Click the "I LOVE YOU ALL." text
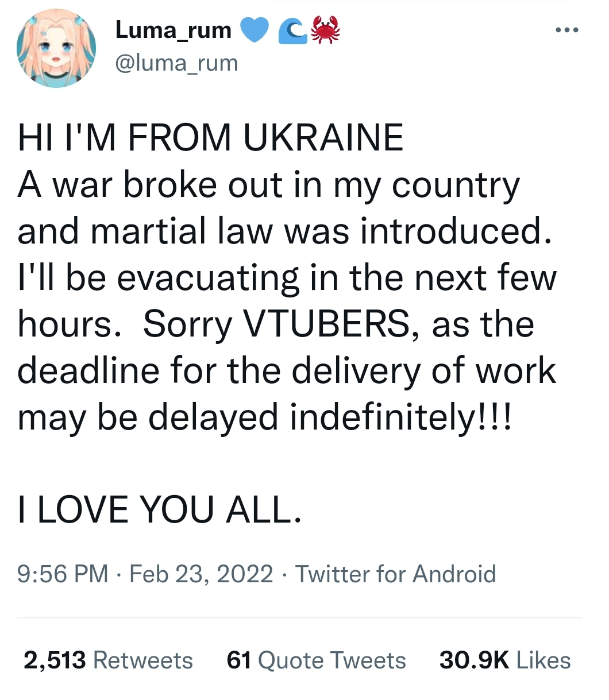This screenshot has height=700, width=609. [159, 509]
